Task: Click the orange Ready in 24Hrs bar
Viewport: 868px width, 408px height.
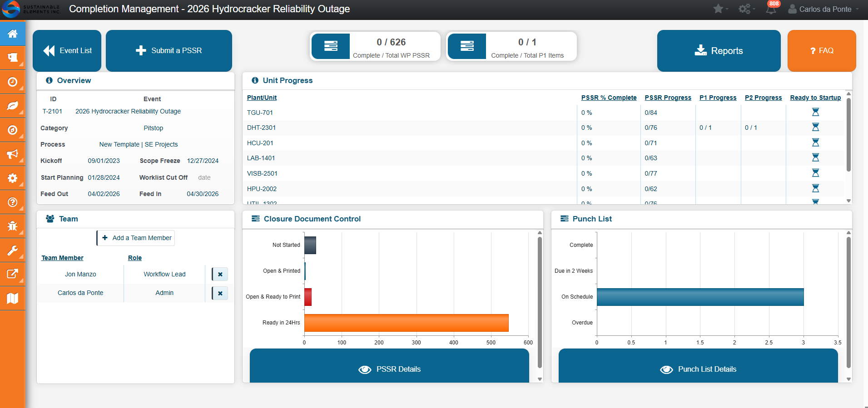Action: (406, 323)
